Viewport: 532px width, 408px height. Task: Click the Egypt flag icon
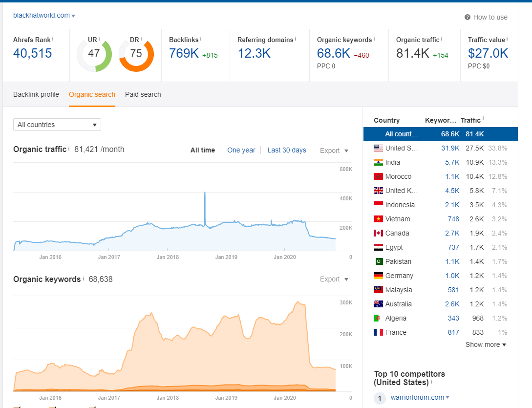[378, 247]
